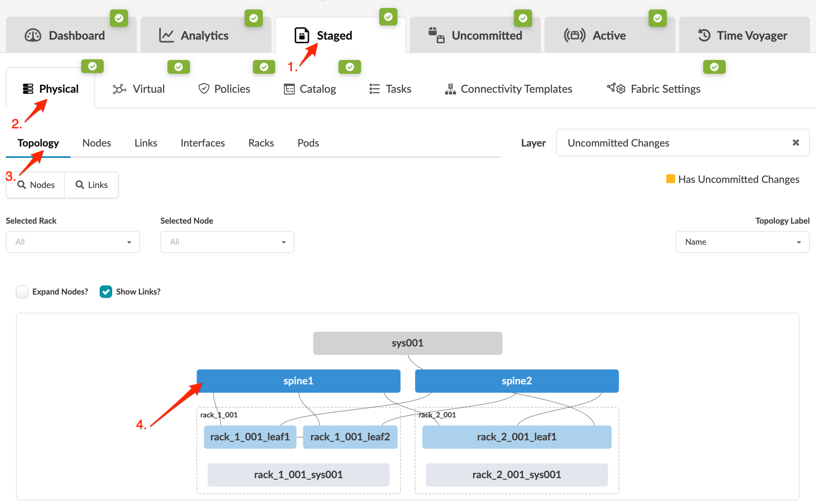816x504 pixels.
Task: Click the Policies shield icon
Action: tap(204, 89)
